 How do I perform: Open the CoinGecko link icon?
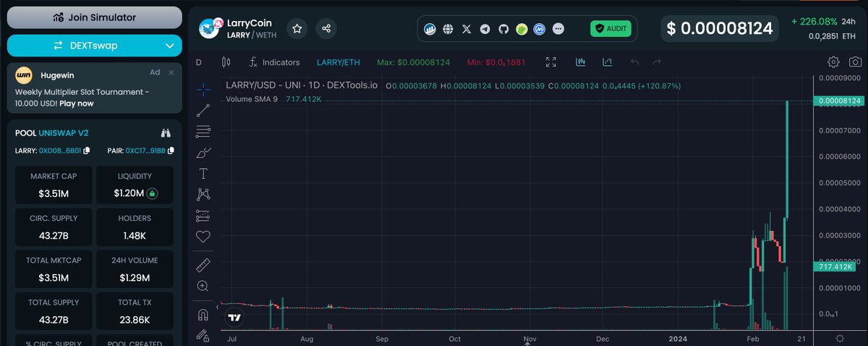click(522, 29)
